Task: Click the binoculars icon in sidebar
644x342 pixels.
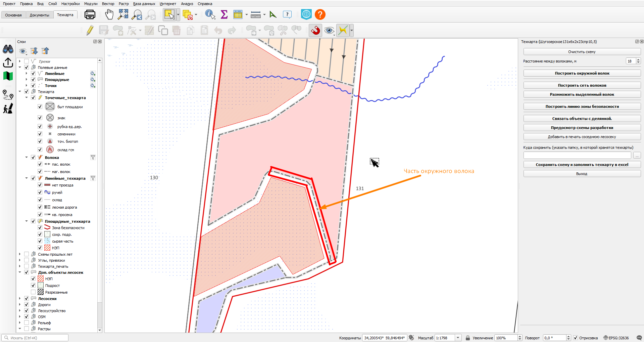Action: (8, 49)
